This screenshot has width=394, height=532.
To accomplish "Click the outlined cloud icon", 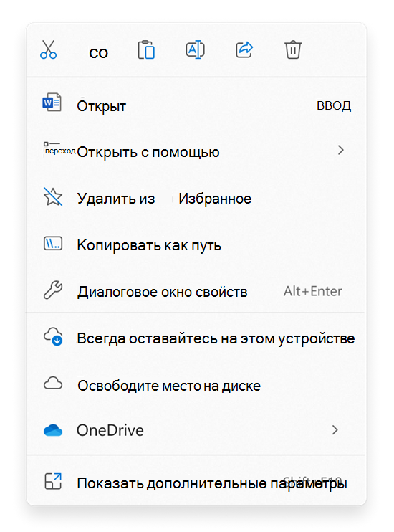I will [53, 383].
